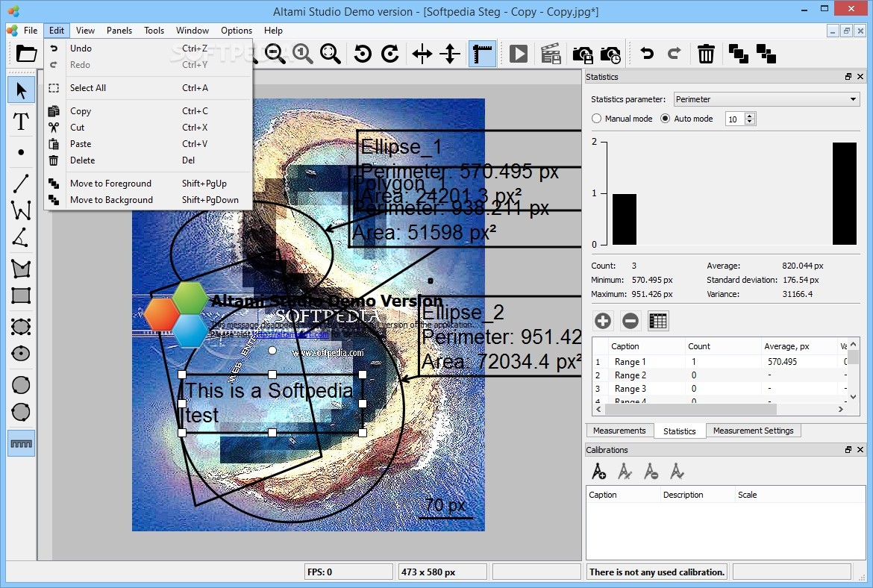Enable Manual mode radio button

tap(597, 119)
